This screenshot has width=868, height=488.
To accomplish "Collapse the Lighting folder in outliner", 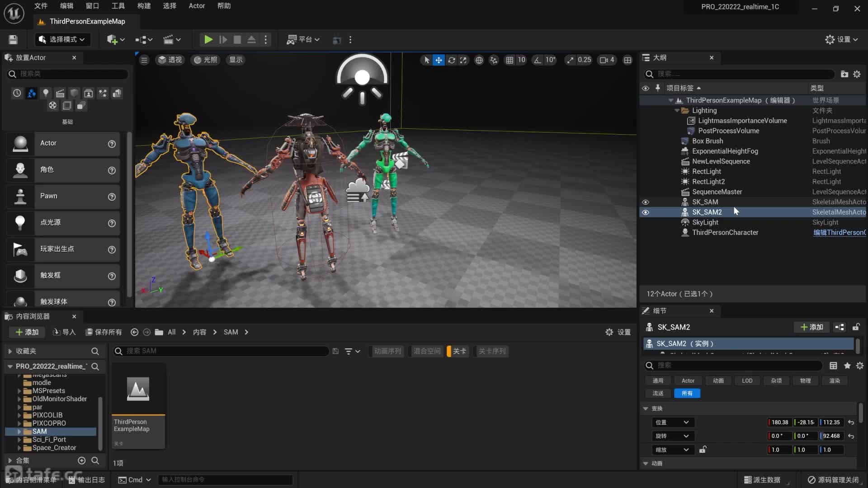I will [677, 111].
